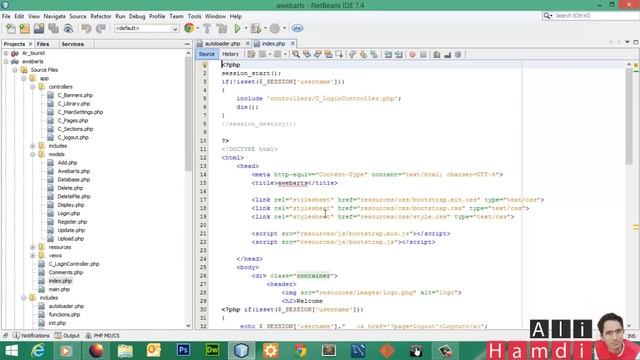The width and height of the screenshot is (640, 360).
Task: Click the Undo arrow icon
Action: coord(86,29)
